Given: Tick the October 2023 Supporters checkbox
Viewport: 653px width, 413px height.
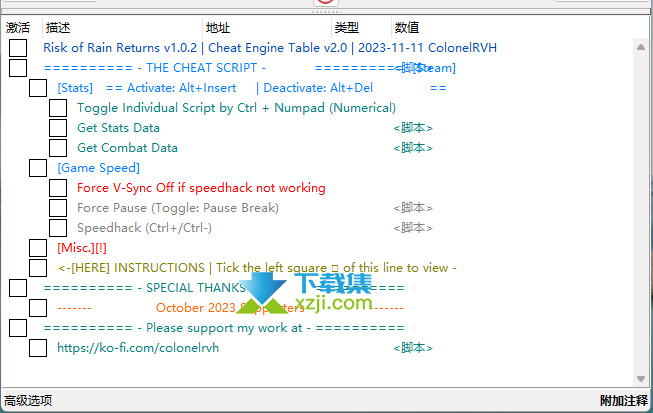Looking at the screenshot, I should (x=38, y=308).
